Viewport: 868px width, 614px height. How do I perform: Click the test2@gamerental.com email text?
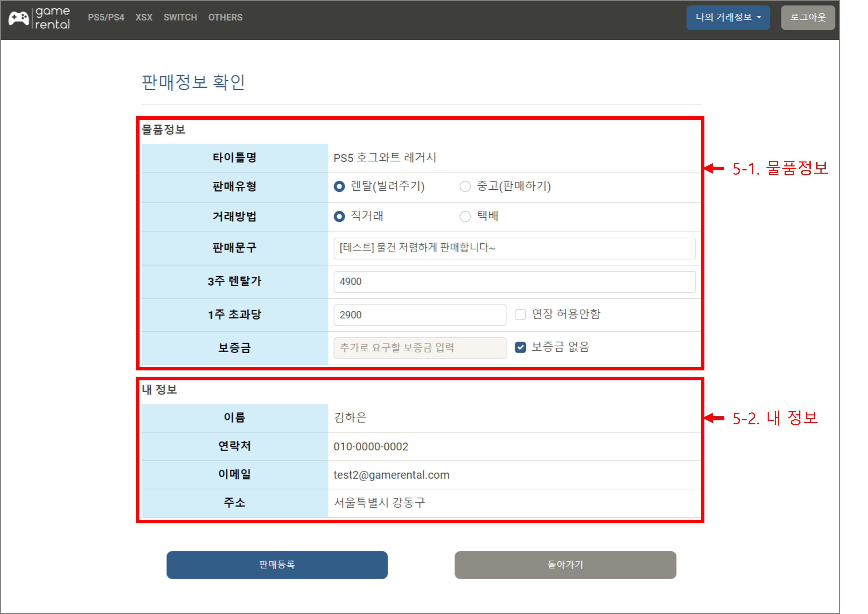[x=391, y=475]
